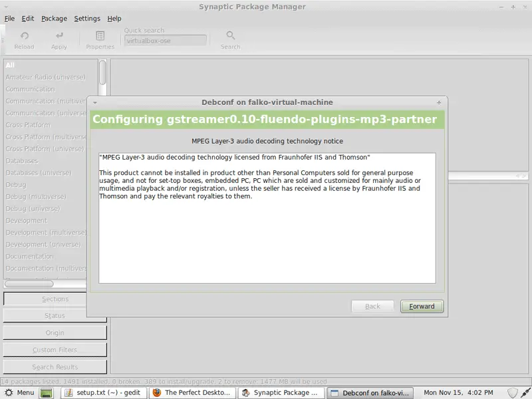Image resolution: width=532 pixels, height=399 pixels.
Task: Select the 'Development (multiverse)' section
Action: click(x=46, y=232)
